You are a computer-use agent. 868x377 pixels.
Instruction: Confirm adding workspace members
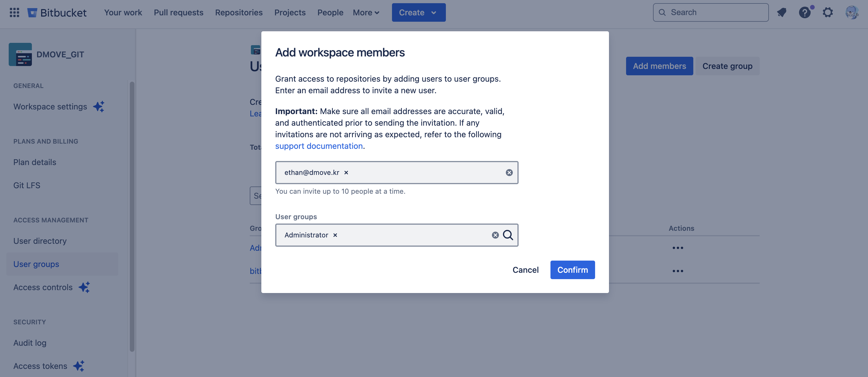point(572,270)
